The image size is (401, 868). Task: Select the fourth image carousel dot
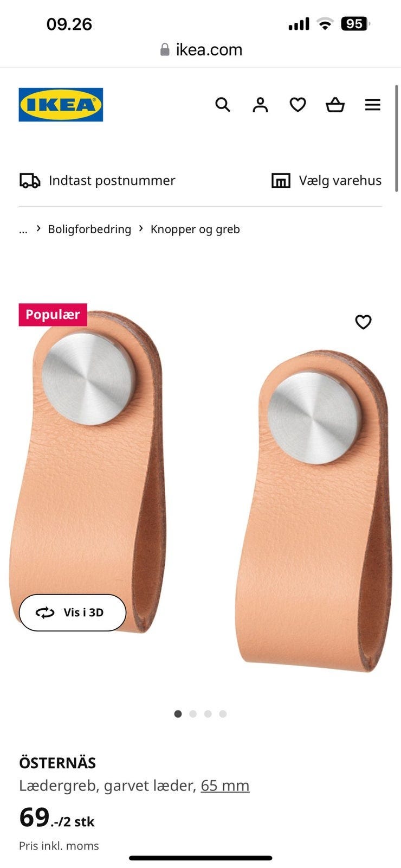[223, 714]
